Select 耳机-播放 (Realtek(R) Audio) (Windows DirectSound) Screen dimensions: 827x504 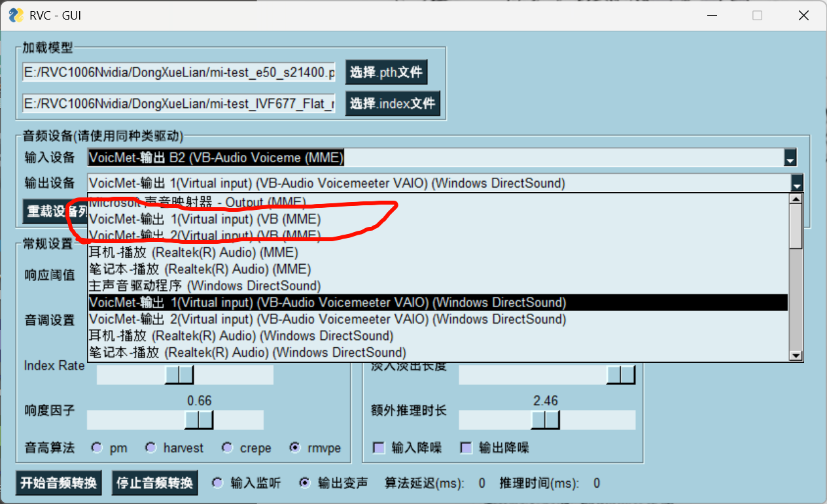(x=438, y=336)
